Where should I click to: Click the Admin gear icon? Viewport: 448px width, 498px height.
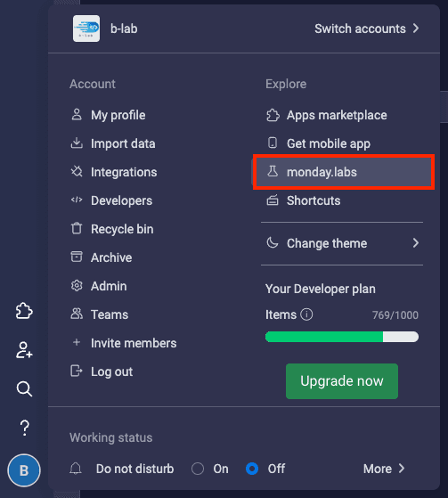click(77, 285)
